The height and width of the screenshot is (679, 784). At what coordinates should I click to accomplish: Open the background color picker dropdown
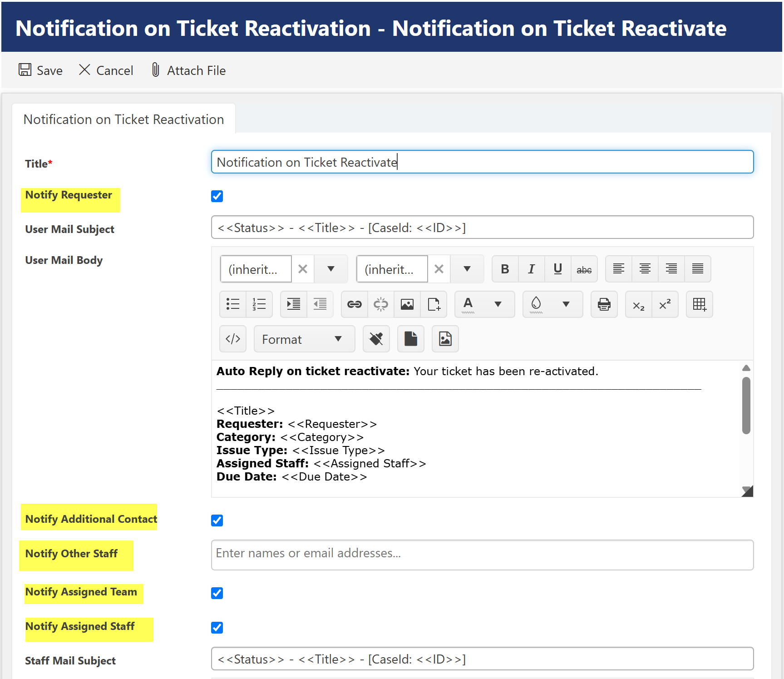tap(566, 304)
